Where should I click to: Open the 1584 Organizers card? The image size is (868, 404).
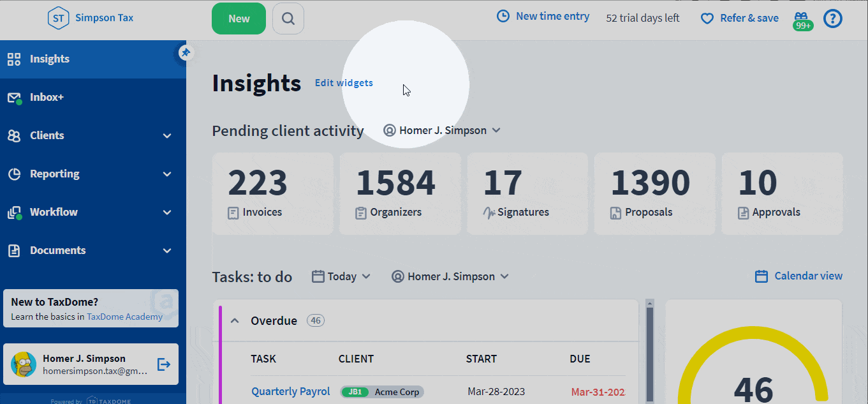tap(400, 193)
